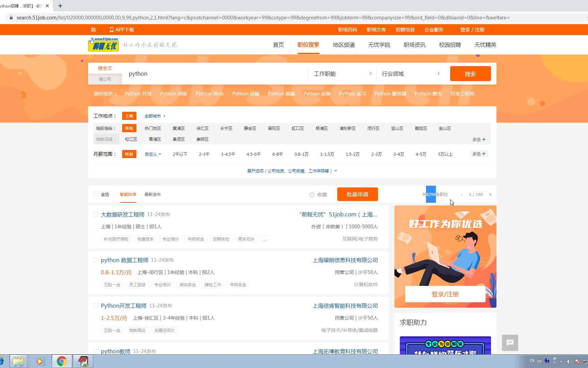Open 职场百科 in top bar
Image resolution: width=588 pixels, height=368 pixels.
coord(347,30)
